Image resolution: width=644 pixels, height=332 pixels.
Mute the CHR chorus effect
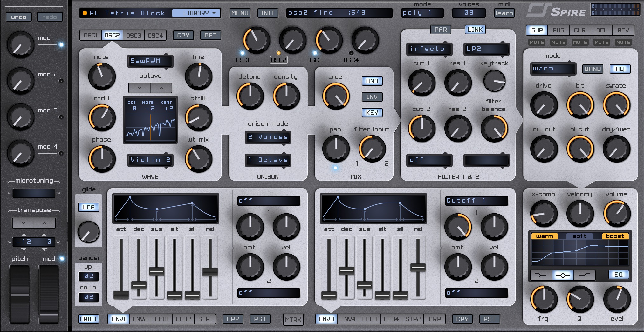click(579, 42)
